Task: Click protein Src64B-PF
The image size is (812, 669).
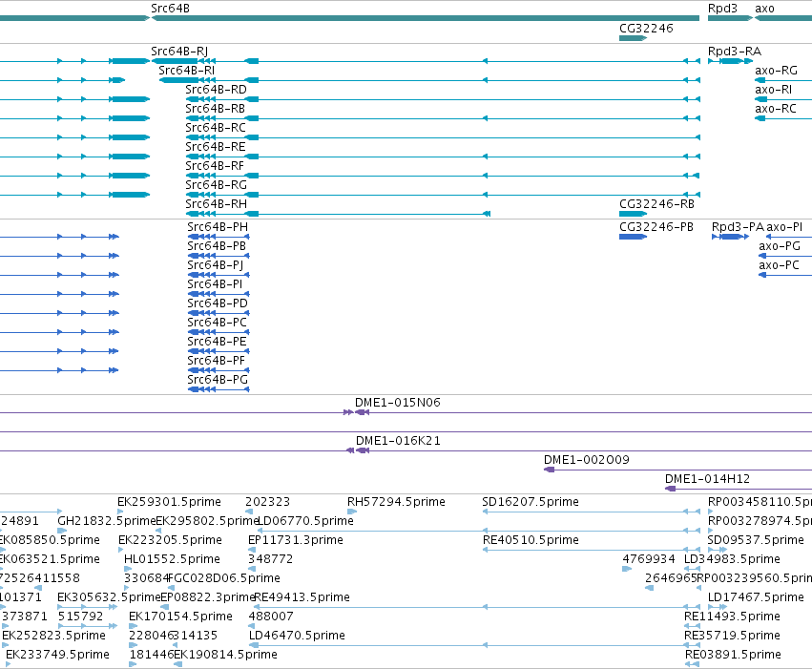Action: pos(216,362)
